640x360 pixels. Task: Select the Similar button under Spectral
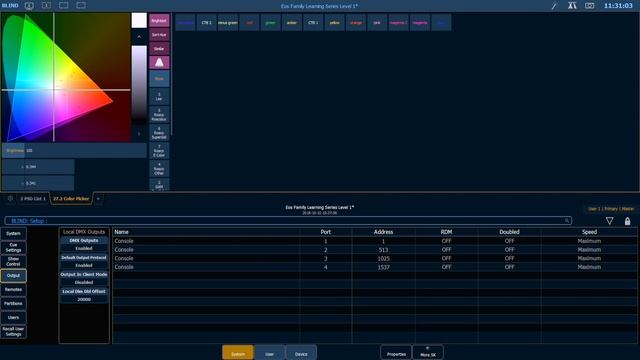coord(159,49)
